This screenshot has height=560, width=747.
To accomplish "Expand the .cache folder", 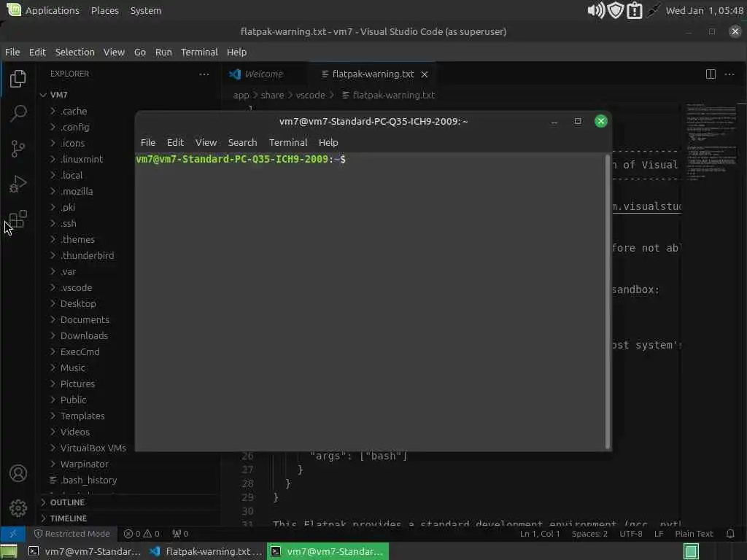I will tap(74, 111).
